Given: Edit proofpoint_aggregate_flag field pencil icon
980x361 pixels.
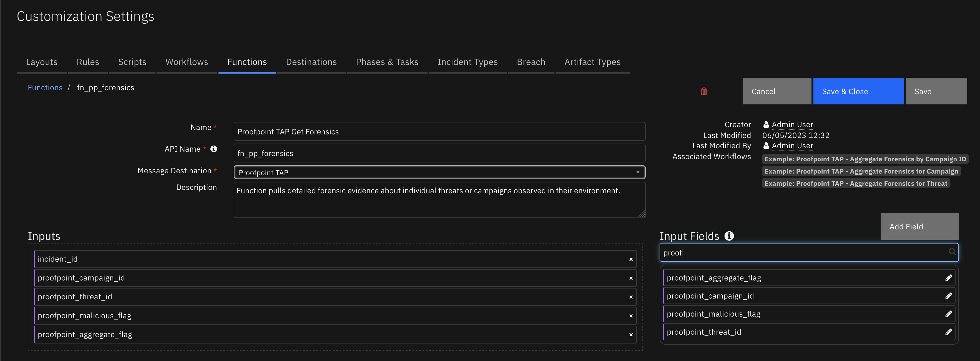Looking at the screenshot, I should pos(948,278).
